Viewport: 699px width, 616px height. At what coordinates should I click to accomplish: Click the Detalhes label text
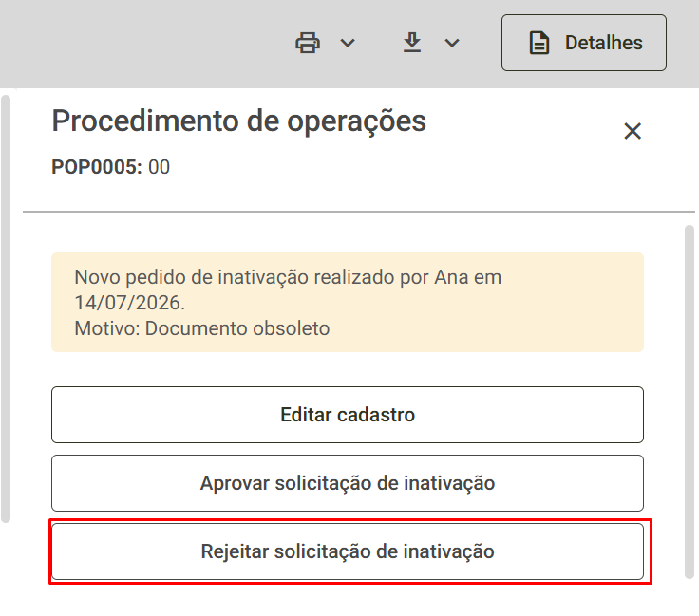pos(604,43)
